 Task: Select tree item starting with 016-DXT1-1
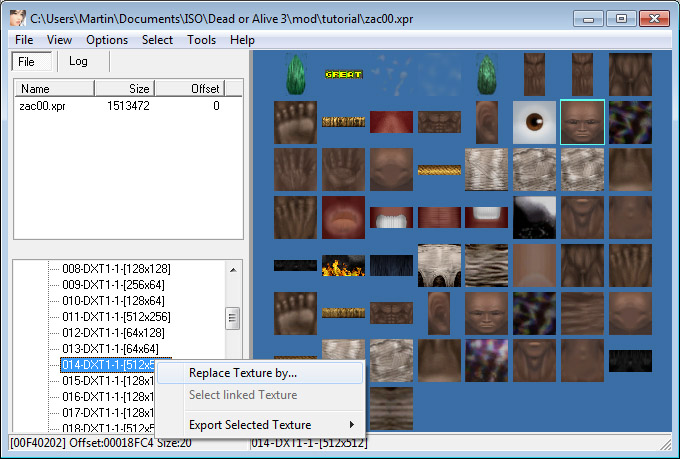(108, 397)
